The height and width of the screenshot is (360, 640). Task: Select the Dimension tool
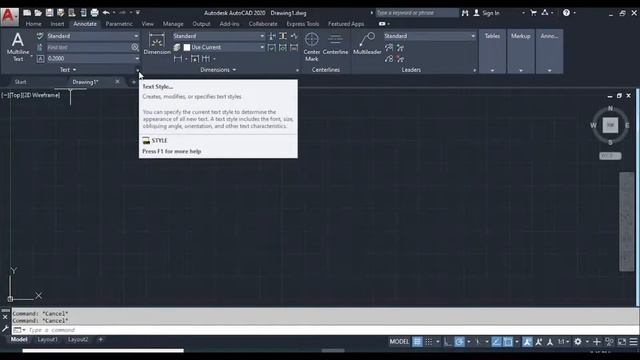click(157, 44)
